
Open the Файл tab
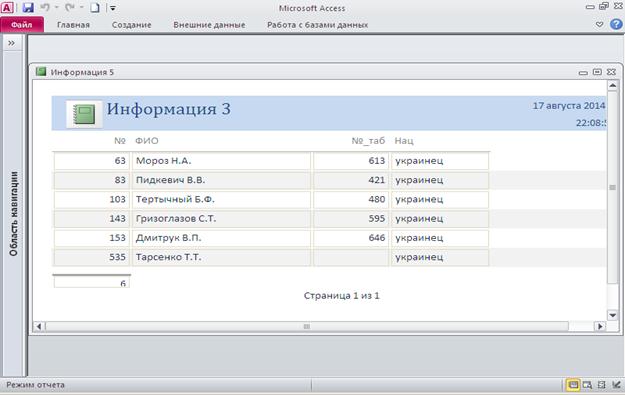pyautogui.click(x=22, y=25)
